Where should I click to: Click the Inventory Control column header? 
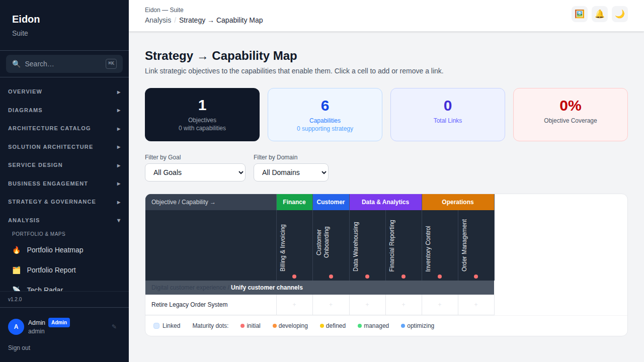click(x=440, y=245)
